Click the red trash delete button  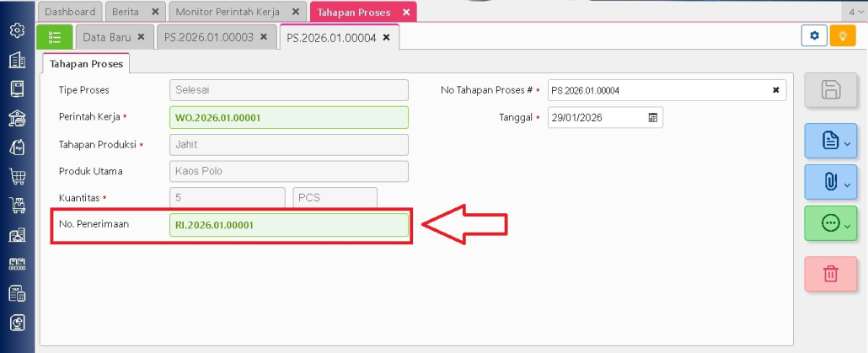[x=830, y=274]
